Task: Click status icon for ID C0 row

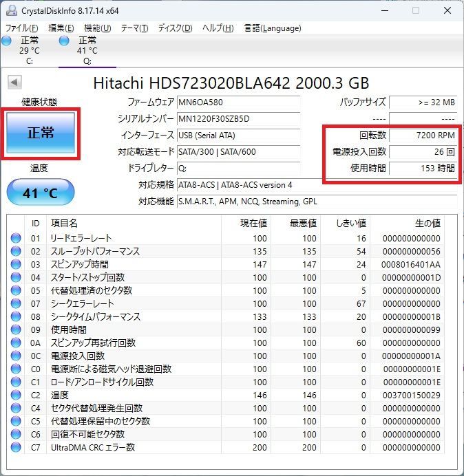Action: pyautogui.click(x=16, y=369)
